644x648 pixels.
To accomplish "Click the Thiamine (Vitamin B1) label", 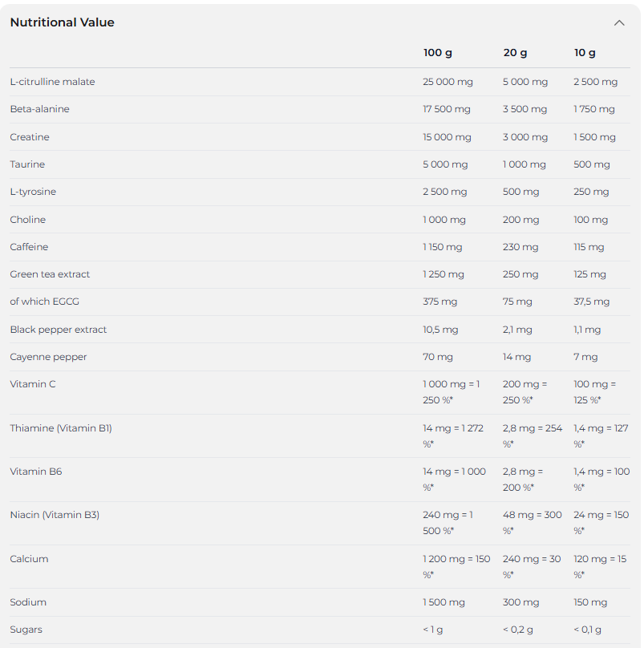I will click(x=61, y=428).
